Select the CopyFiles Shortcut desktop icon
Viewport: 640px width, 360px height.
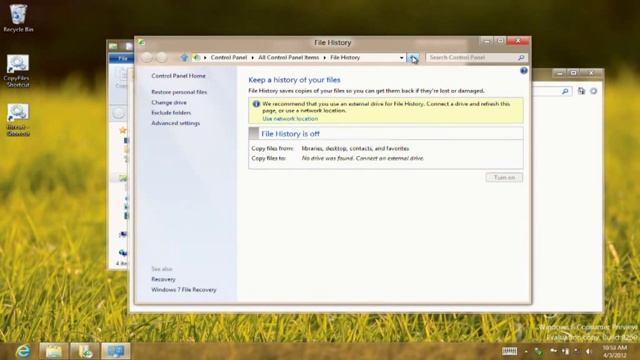(17, 71)
